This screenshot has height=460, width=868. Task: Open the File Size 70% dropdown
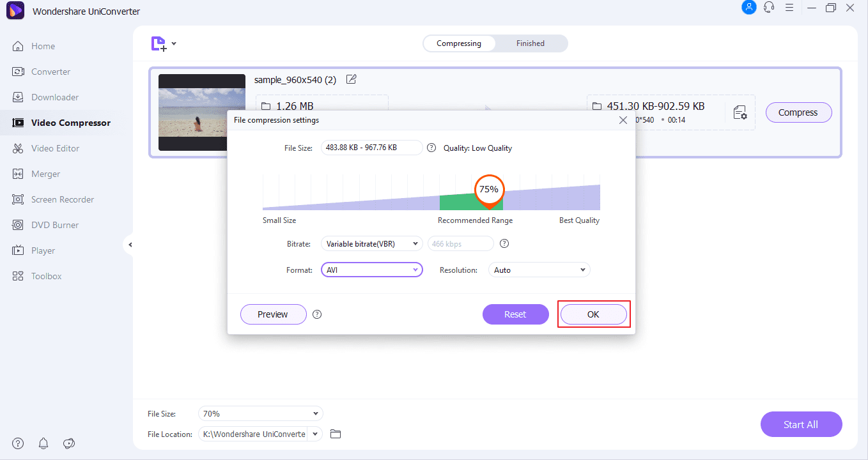coord(260,413)
